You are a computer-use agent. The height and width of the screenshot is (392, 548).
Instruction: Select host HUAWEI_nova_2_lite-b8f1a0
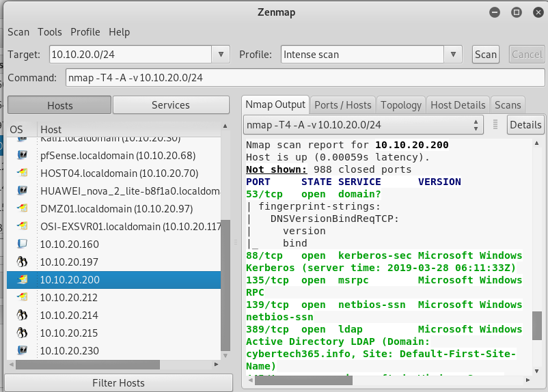114,191
